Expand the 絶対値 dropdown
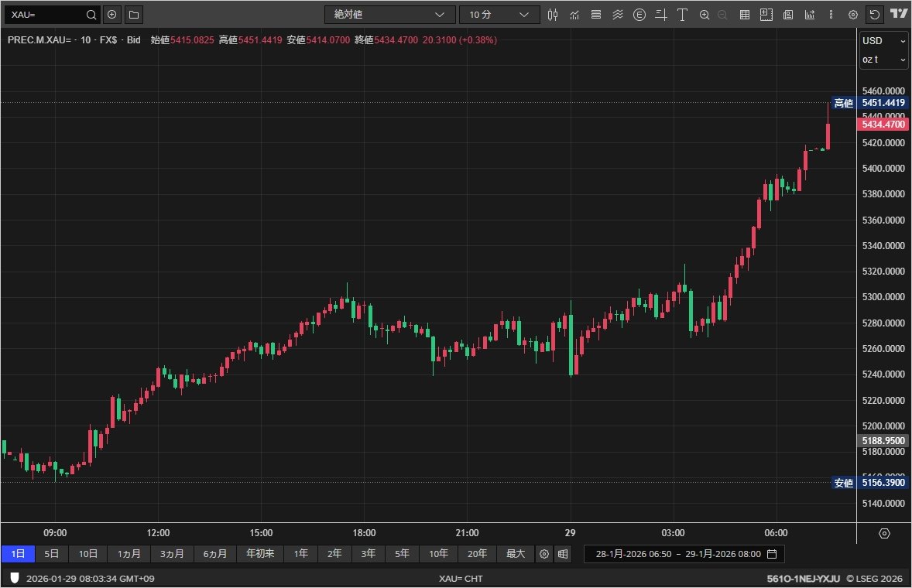The height and width of the screenshot is (588, 912). [x=389, y=15]
